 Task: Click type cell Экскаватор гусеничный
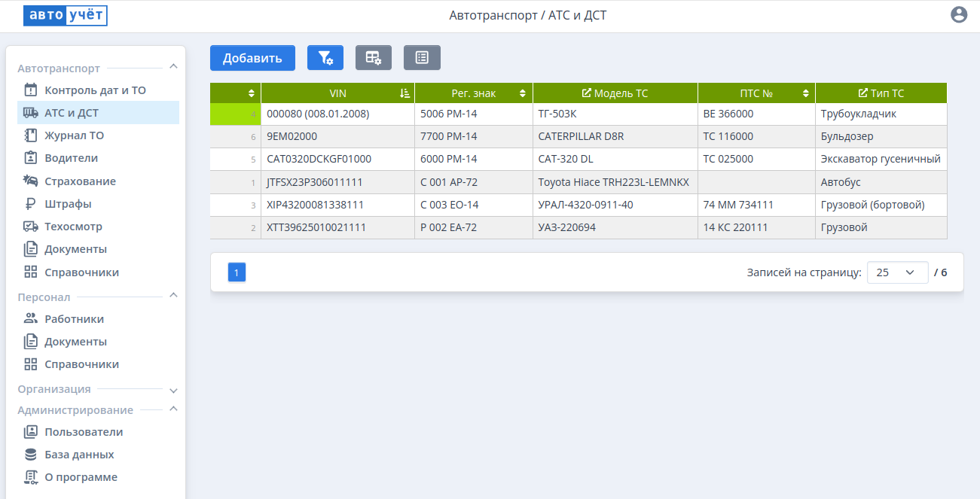pos(881,159)
